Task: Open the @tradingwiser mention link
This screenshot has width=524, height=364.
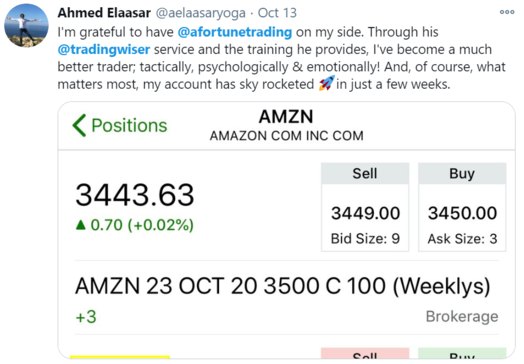Action: coord(104,49)
